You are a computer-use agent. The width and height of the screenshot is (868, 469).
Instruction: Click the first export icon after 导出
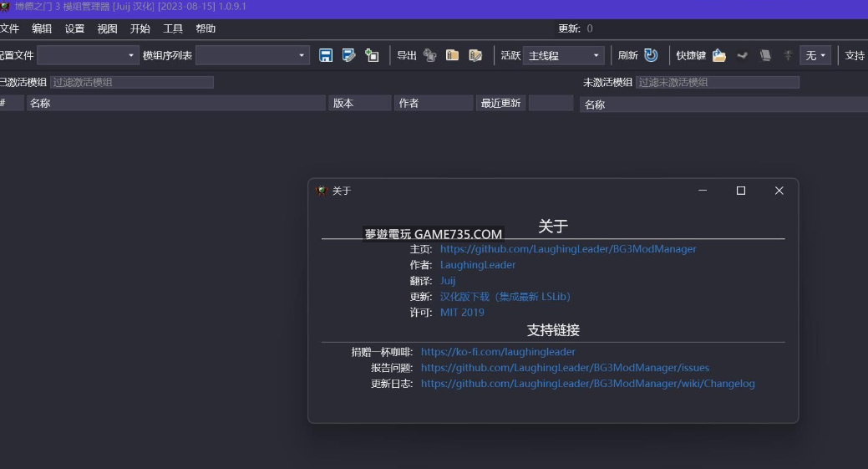point(429,55)
